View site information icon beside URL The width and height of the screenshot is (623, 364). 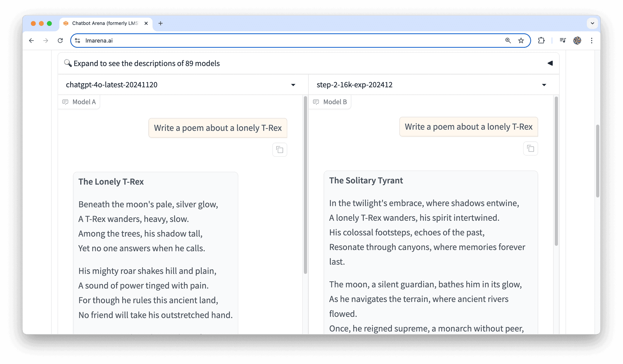pos(78,40)
